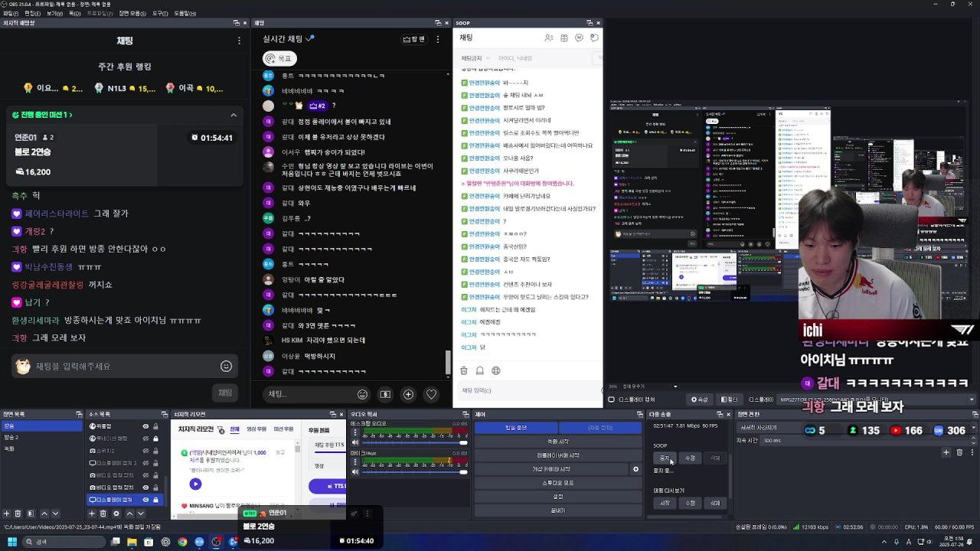
Task: Open the viewer list icon in SOOP chat header
Action: click(549, 37)
